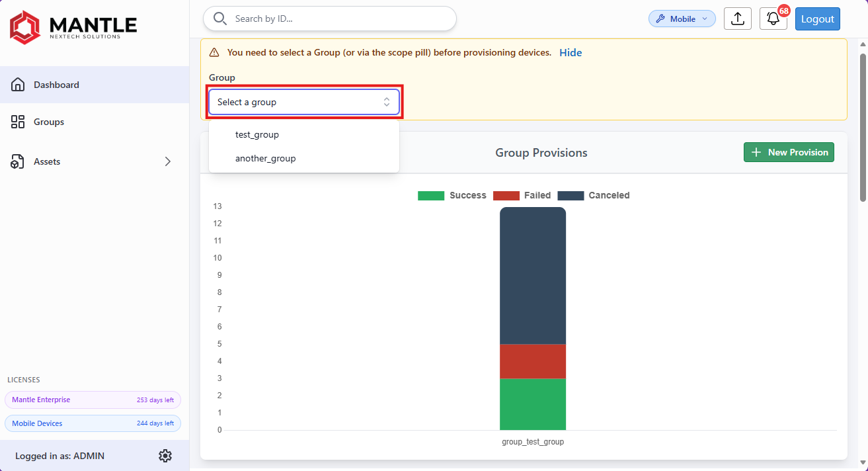Screen dimensions: 868x471
Task: Click the plus icon on New Provision
Action: (x=757, y=152)
